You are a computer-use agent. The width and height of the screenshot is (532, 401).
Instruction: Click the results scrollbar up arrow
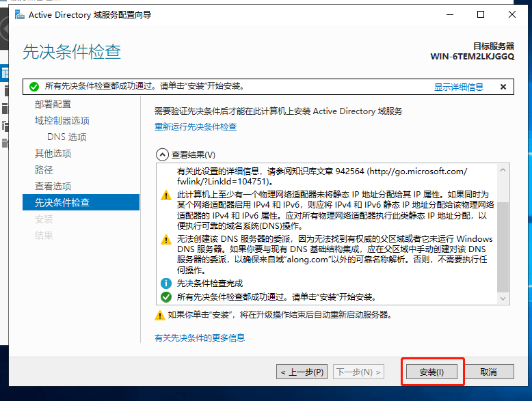(503, 170)
